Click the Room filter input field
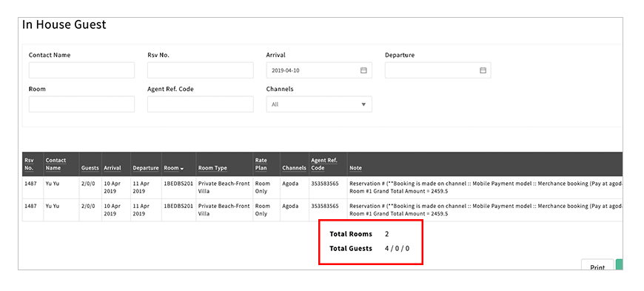This screenshot has height=291, width=644. click(81, 104)
